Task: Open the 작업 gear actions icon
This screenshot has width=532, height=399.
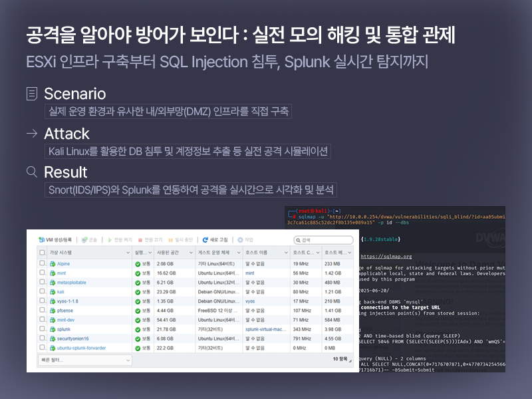Action: click(x=240, y=239)
